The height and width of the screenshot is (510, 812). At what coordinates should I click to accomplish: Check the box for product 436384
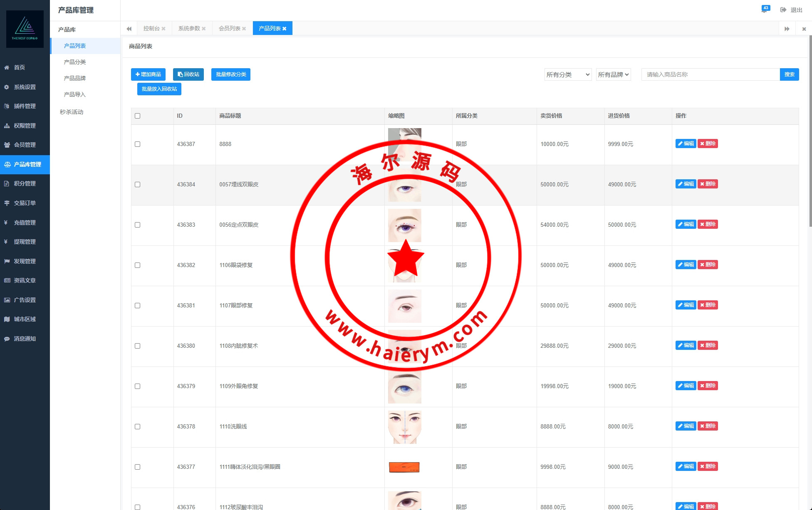coord(138,185)
